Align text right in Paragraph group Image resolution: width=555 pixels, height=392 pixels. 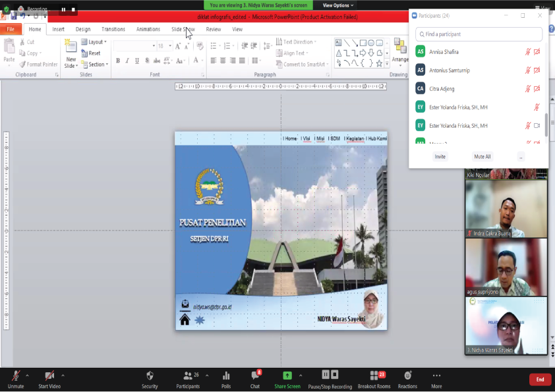pos(233,61)
